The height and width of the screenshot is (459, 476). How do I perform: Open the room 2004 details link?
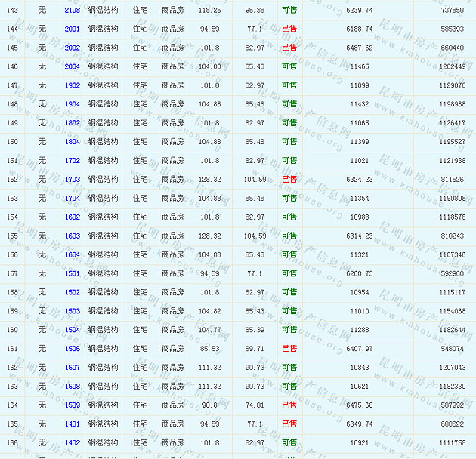73,67
